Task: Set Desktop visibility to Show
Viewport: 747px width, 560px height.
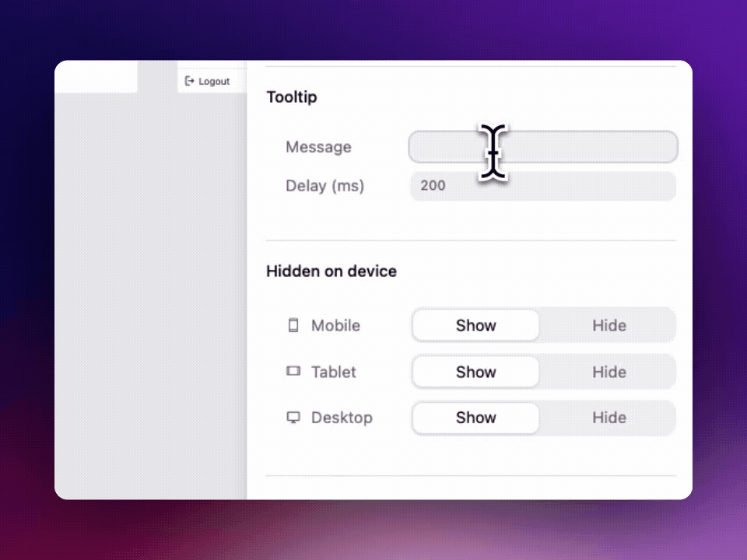Action: 475,418
